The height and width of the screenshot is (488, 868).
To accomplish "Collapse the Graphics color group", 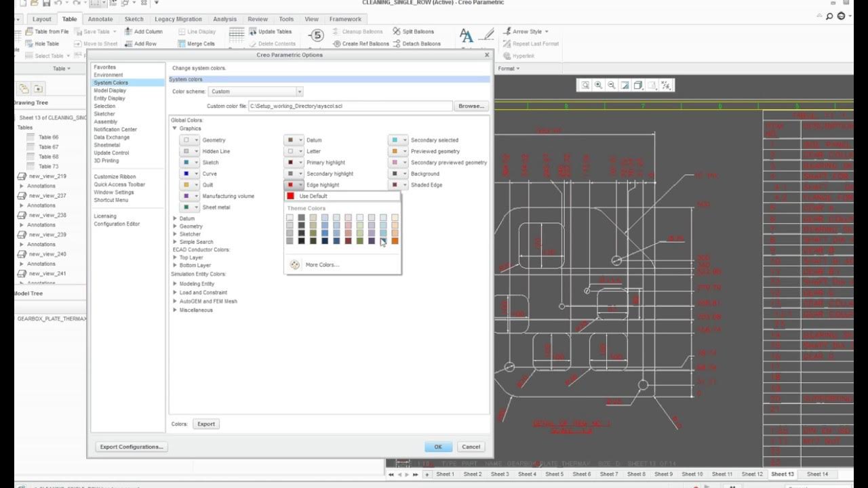I will point(174,129).
